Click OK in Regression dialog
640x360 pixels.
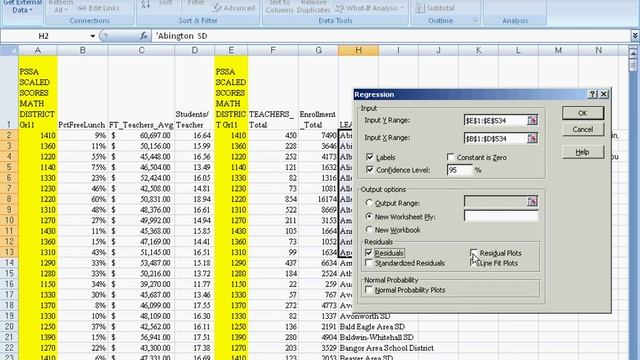(x=582, y=113)
